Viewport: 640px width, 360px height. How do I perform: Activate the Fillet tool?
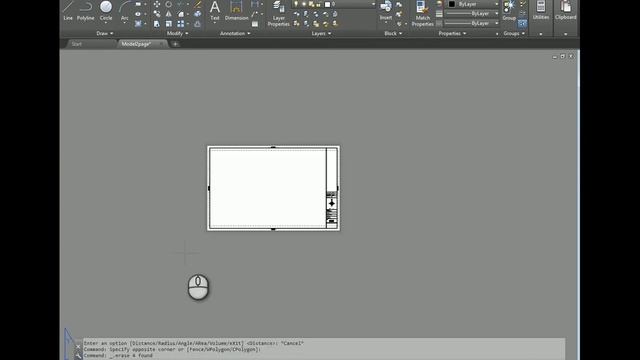(181, 14)
